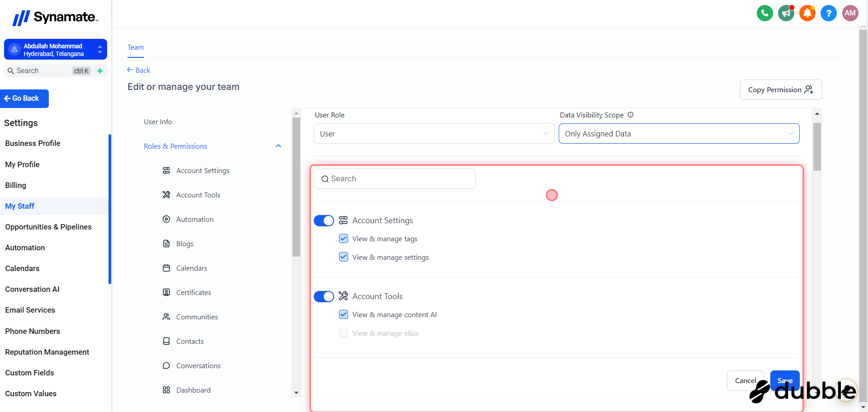Click the permissions Search input field
The image size is (868, 412).
(x=394, y=179)
